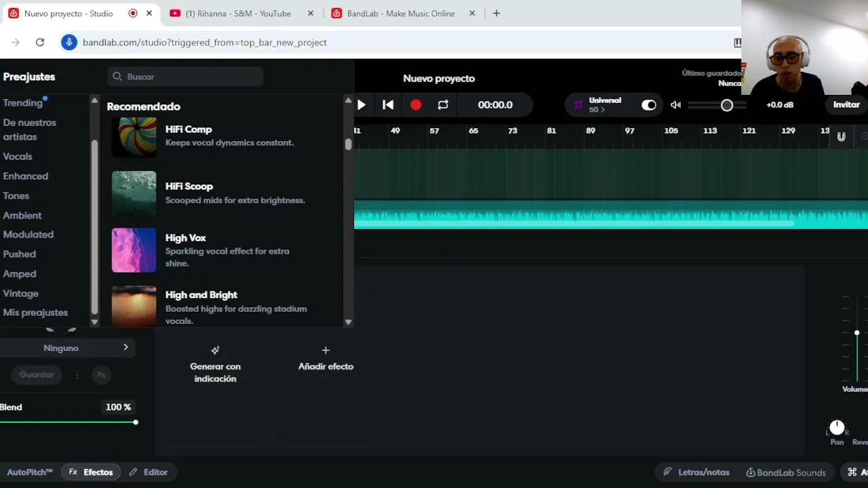Click the preset list scrollbar up arrow
Screen dimensions: 868x488
point(349,101)
